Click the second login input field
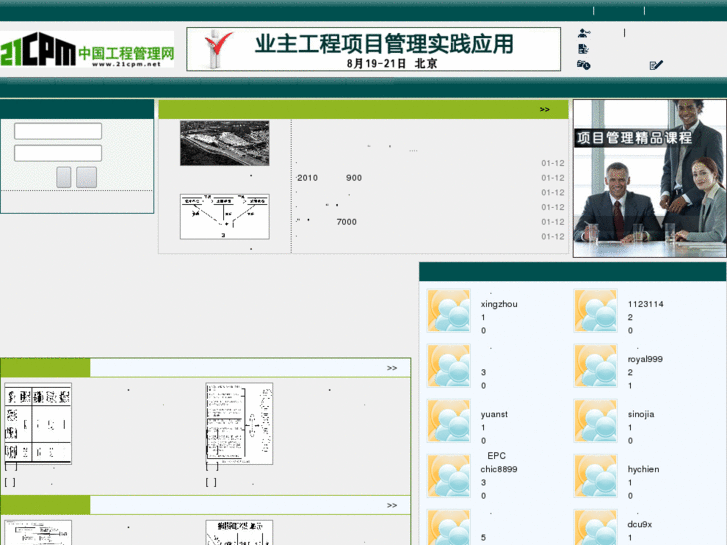The height and width of the screenshot is (545, 727). coord(58,153)
